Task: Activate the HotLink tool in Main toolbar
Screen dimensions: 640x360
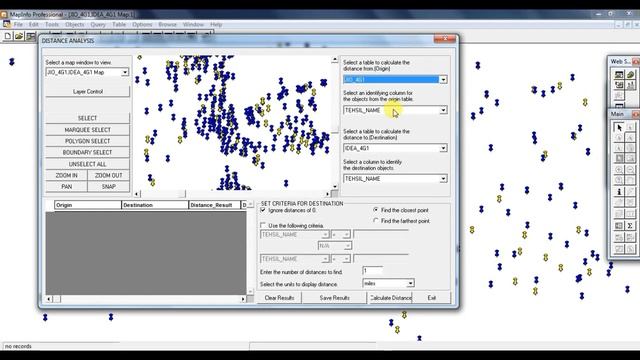Action: click(x=630, y=191)
